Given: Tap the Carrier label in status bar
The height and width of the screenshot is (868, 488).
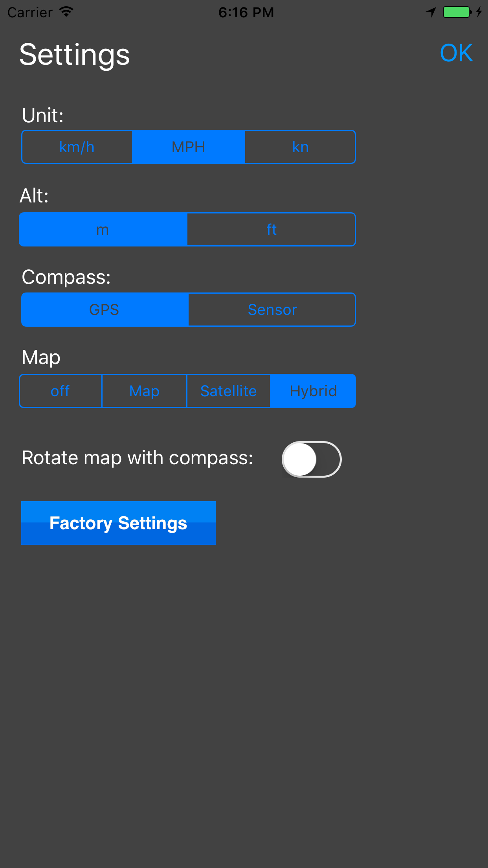Looking at the screenshot, I should [30, 13].
